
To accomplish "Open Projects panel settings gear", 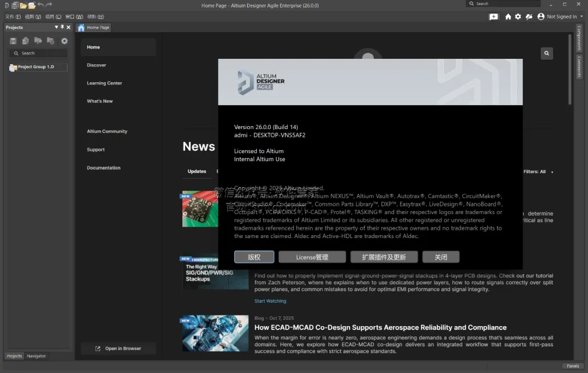I will (64, 41).
